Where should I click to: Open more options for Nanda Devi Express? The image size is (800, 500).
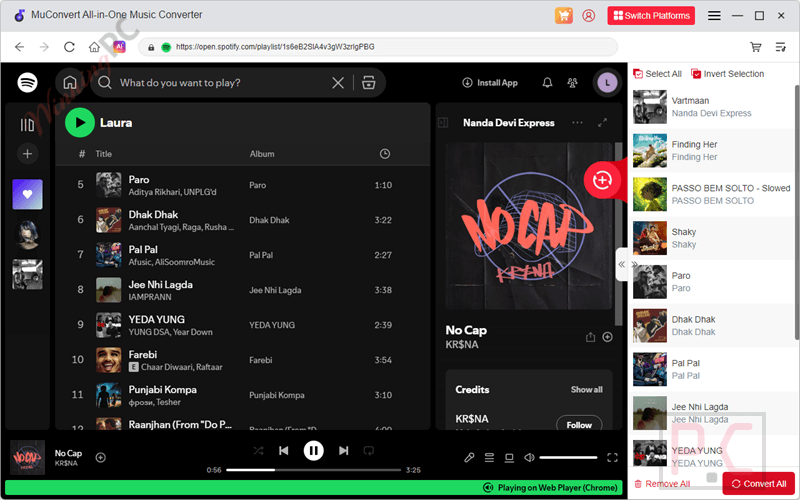(577, 122)
